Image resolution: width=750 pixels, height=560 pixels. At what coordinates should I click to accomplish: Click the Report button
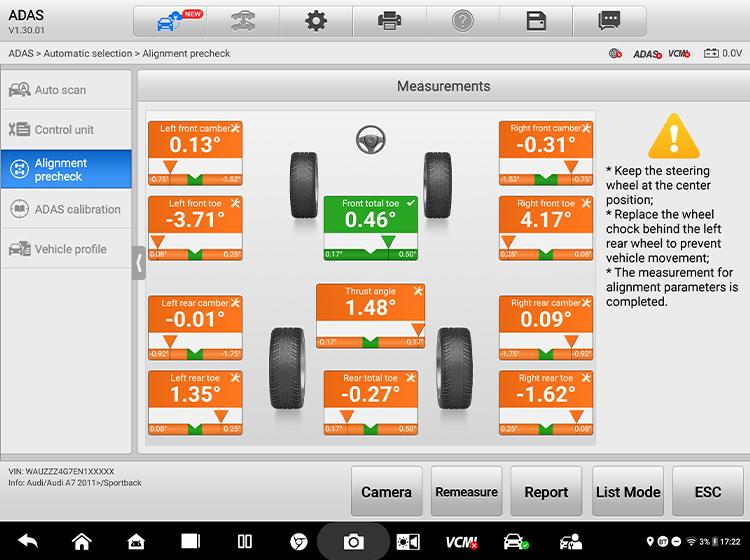[x=546, y=491]
